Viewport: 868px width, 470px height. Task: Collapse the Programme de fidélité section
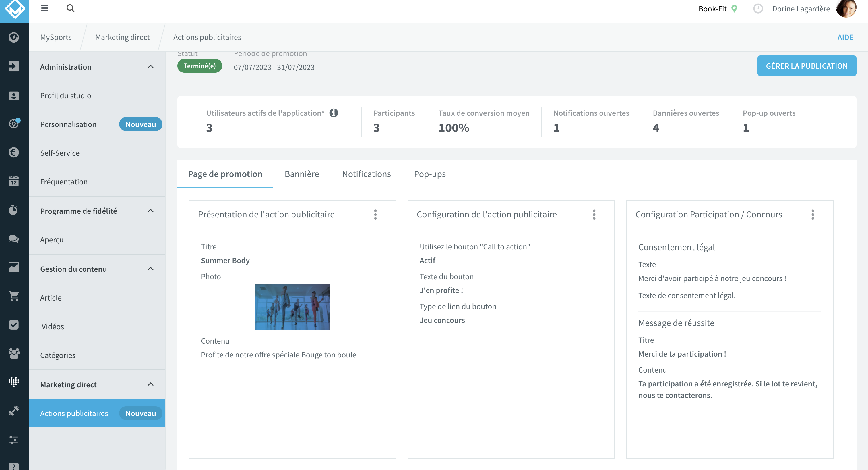click(x=151, y=211)
